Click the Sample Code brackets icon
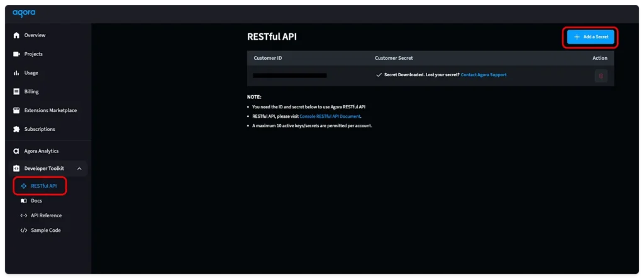 click(x=23, y=231)
